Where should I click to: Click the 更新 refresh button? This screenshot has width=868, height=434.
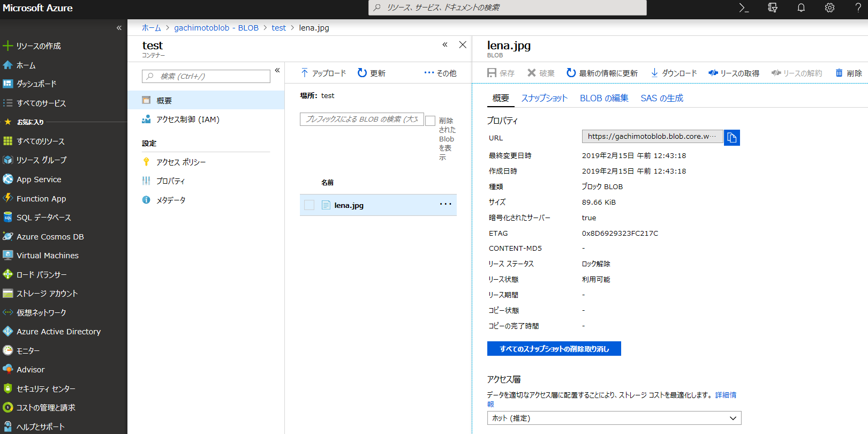pyautogui.click(x=371, y=73)
